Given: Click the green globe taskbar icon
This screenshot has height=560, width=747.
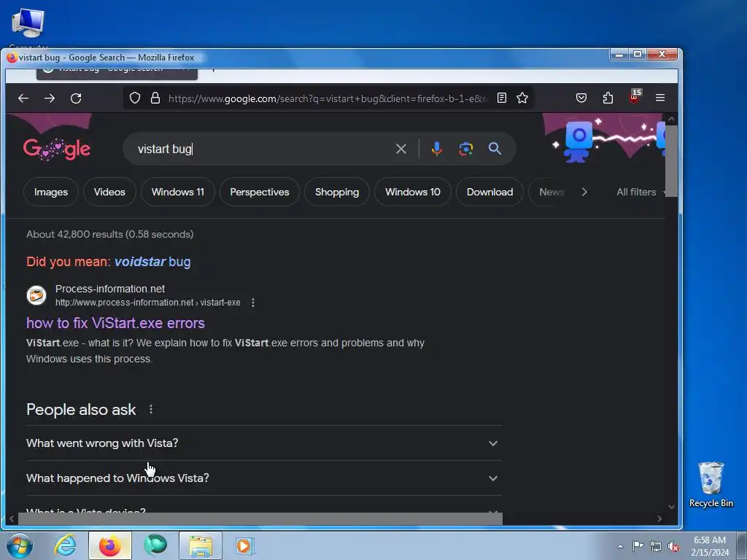Looking at the screenshot, I should [155, 545].
